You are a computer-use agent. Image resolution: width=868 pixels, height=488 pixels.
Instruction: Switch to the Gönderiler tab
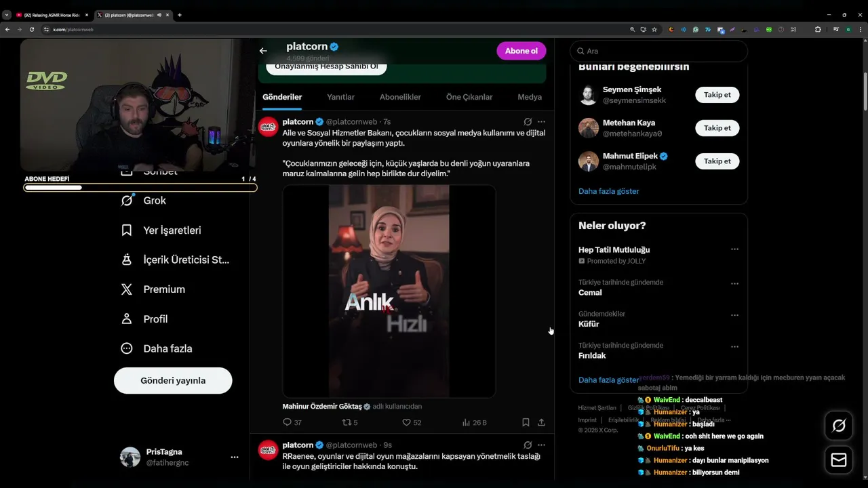(x=282, y=97)
